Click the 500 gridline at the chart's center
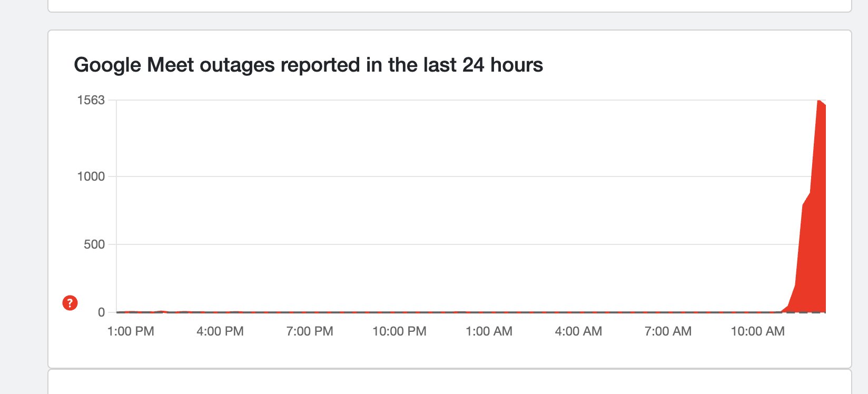The height and width of the screenshot is (394, 868). pos(471,244)
